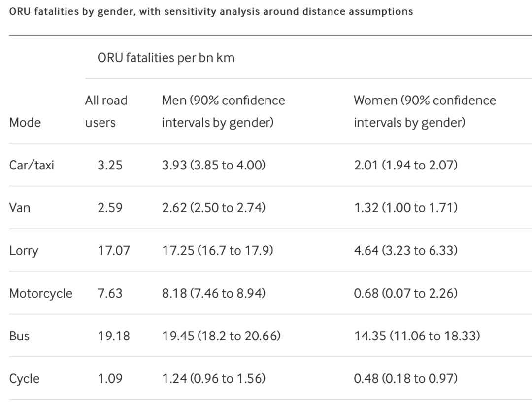Viewport: 532px width, 404px height.
Task: Click the 'Women (90% confidence intervals)' header
Action: click(x=425, y=111)
